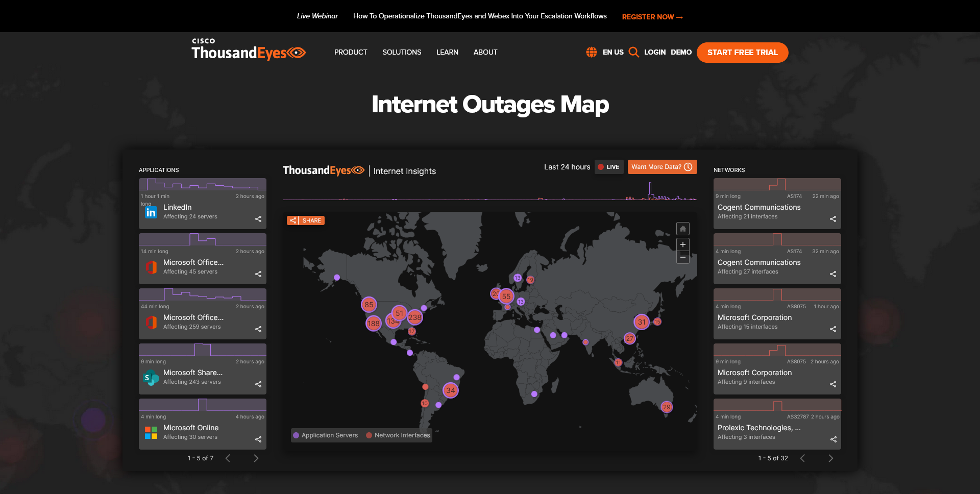Reset map with the home icon
The height and width of the screenshot is (494, 980).
click(683, 229)
